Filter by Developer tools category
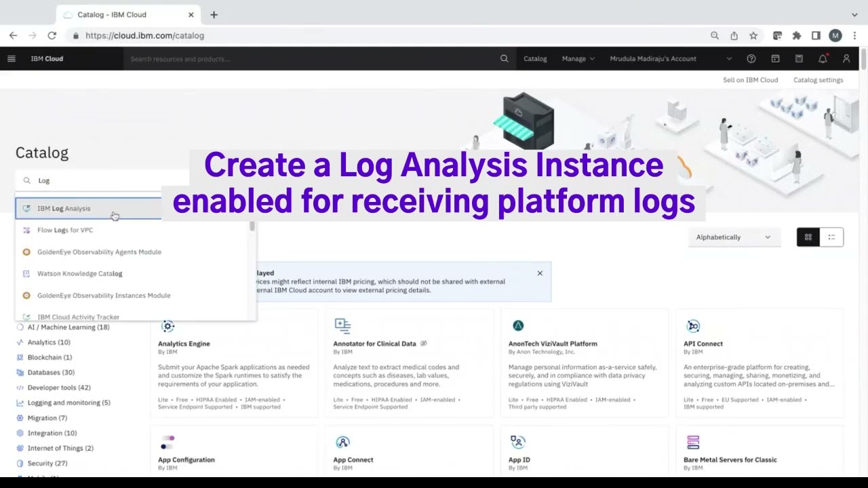The width and height of the screenshot is (868, 488). coord(58,388)
